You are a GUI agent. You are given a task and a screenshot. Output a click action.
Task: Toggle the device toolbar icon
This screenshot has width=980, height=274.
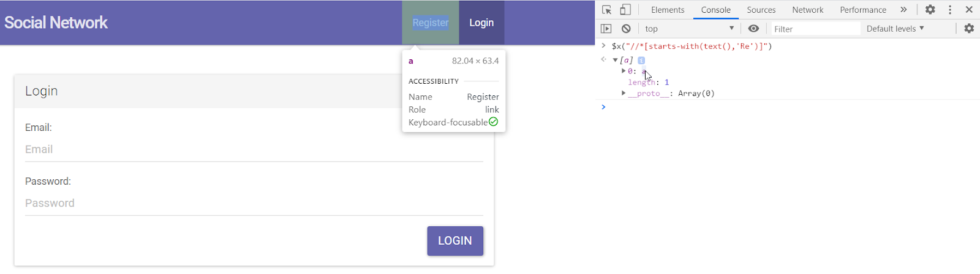625,10
